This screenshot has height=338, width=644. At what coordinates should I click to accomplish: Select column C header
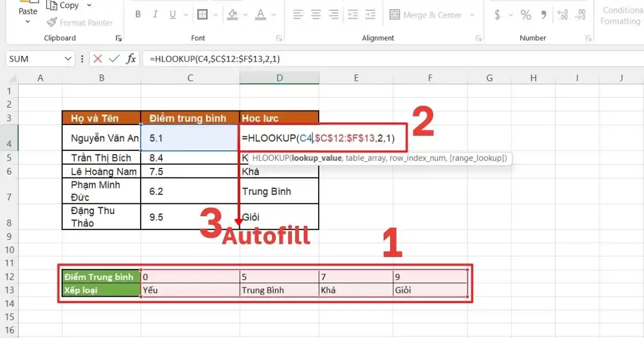click(x=190, y=78)
